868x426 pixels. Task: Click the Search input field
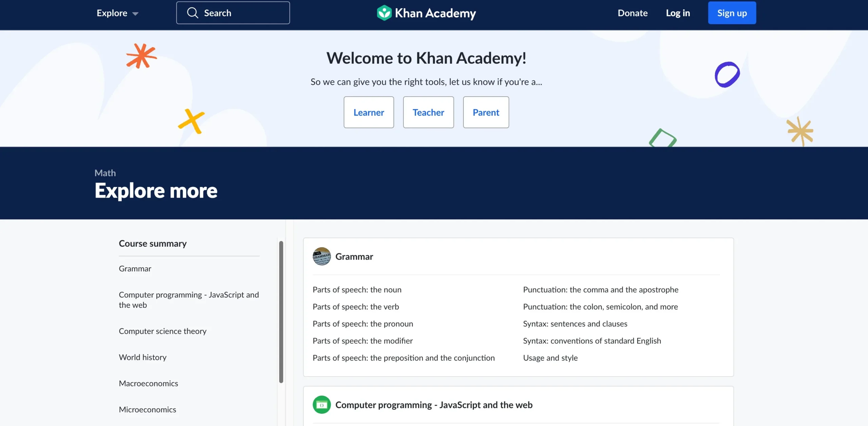coord(233,12)
